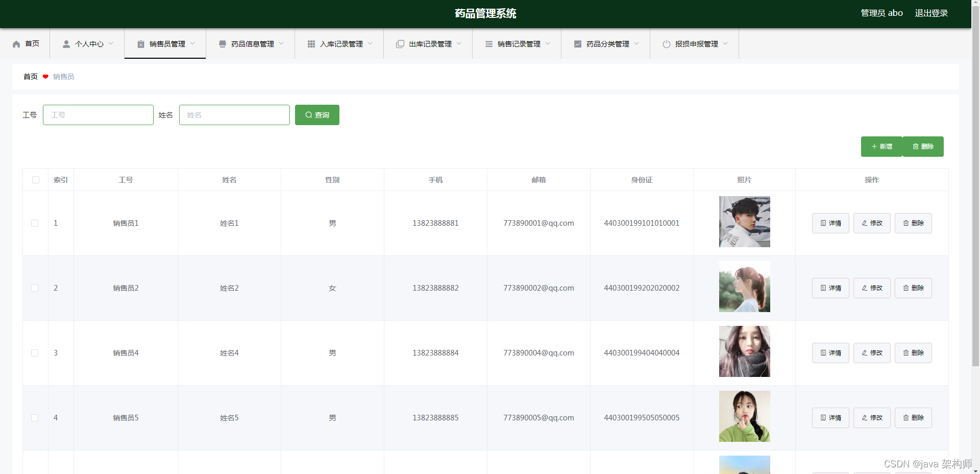Image resolution: width=980 pixels, height=474 pixels.
Task: Click 删除 for 销售员2 row
Action: pyautogui.click(x=913, y=288)
